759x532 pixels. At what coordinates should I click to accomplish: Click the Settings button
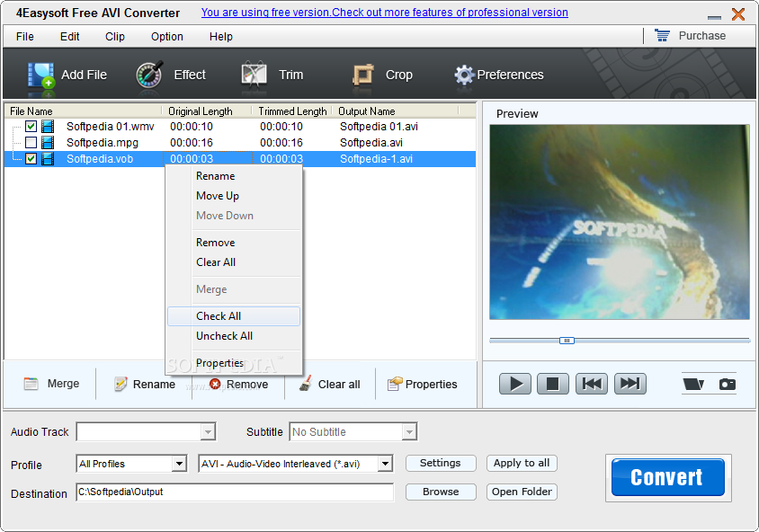441,464
